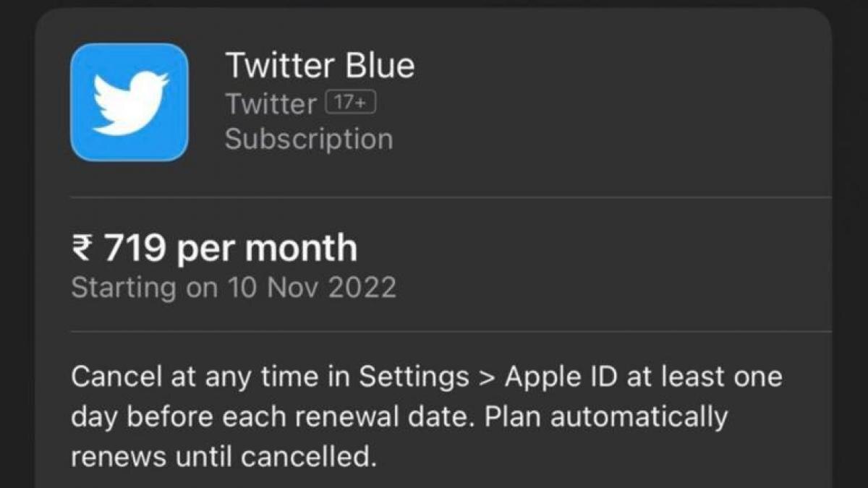Tap the Twitter bird app icon

click(x=129, y=102)
